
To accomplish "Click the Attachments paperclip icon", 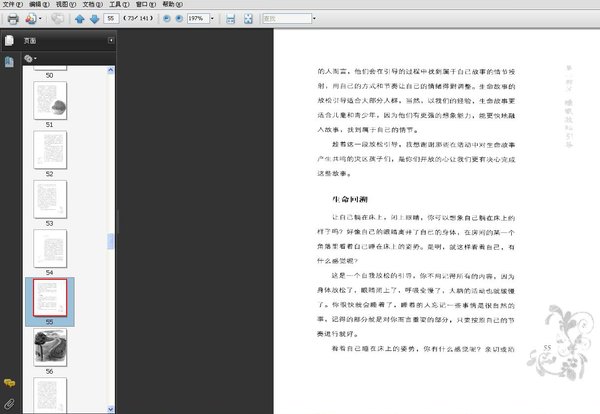I will pyautogui.click(x=9, y=403).
